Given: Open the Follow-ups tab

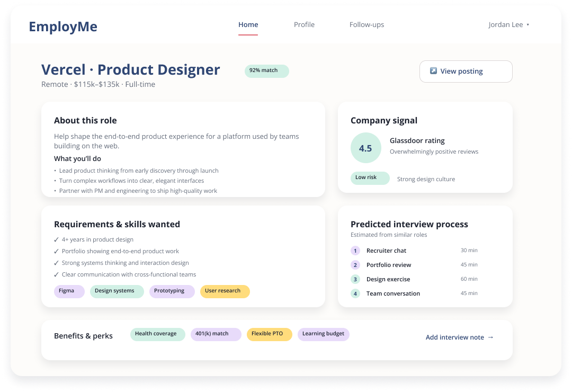Looking at the screenshot, I should click(367, 25).
